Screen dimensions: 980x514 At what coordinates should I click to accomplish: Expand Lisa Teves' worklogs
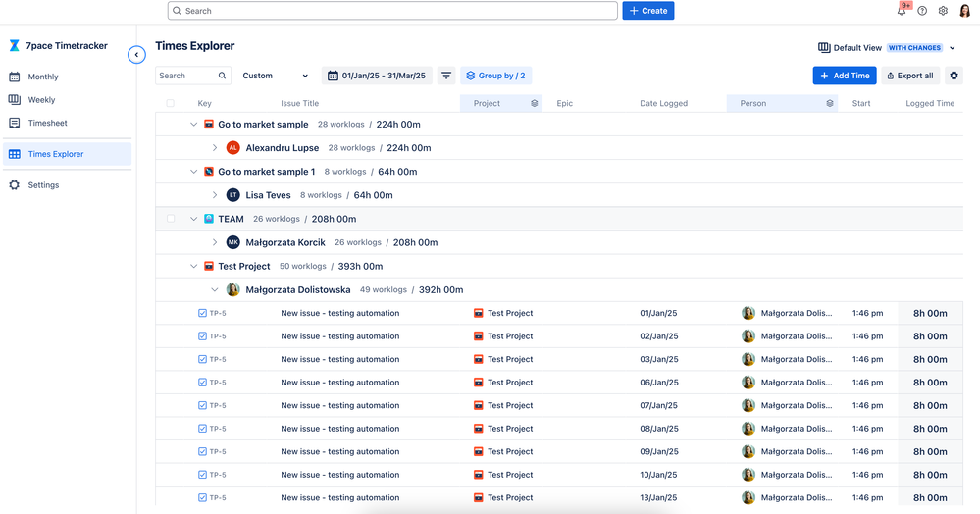[215, 195]
